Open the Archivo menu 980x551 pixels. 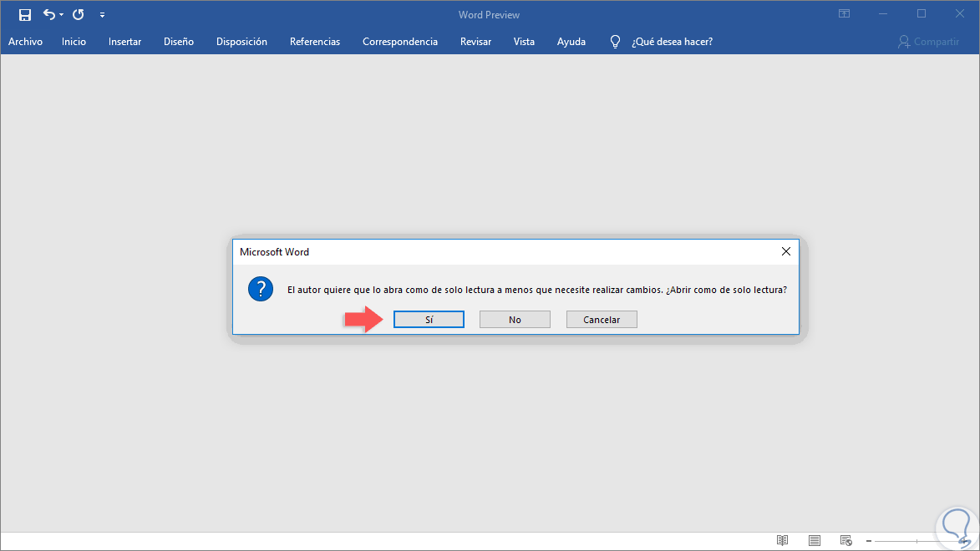coord(26,41)
